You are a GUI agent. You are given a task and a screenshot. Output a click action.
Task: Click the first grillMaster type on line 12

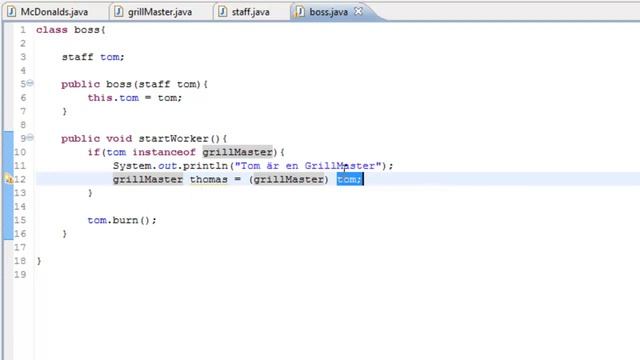click(x=148, y=179)
